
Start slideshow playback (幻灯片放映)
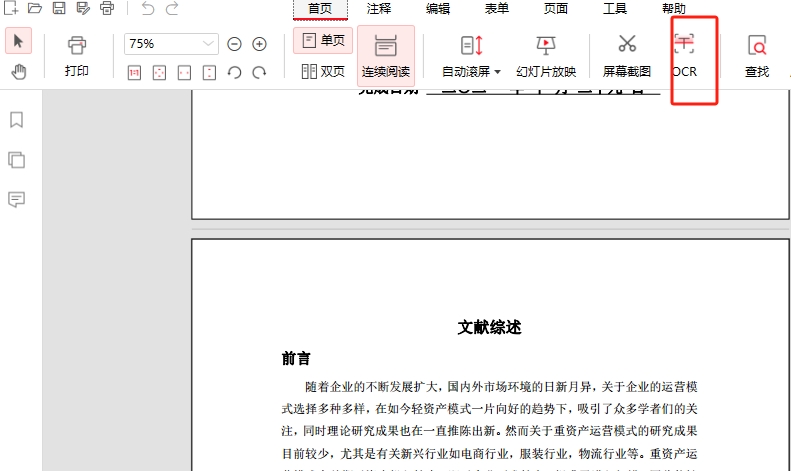pos(546,55)
